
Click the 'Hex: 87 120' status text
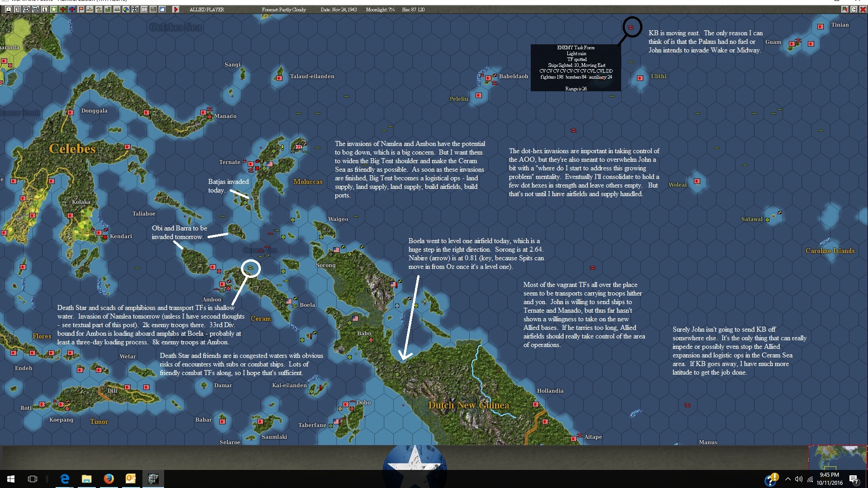tap(413, 9)
